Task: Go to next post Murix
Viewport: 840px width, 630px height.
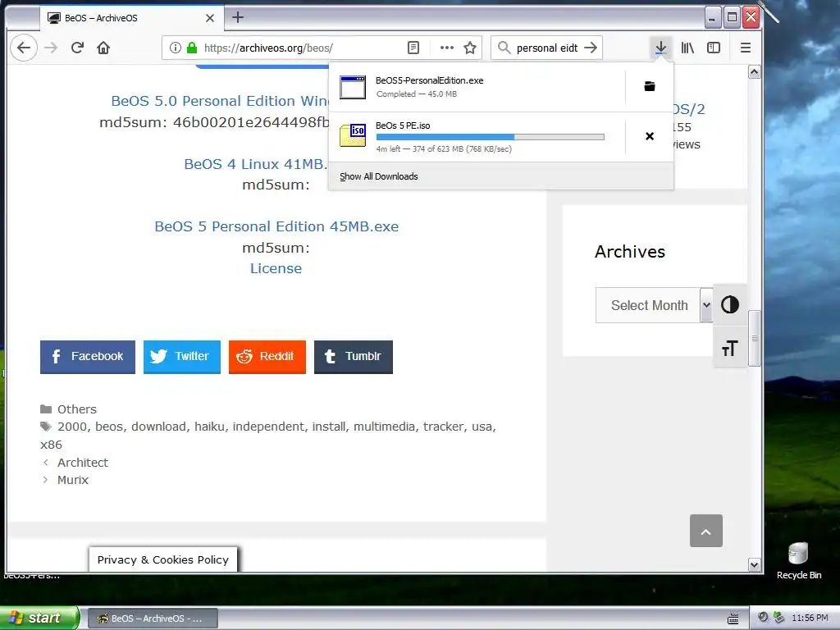Action: click(x=73, y=480)
